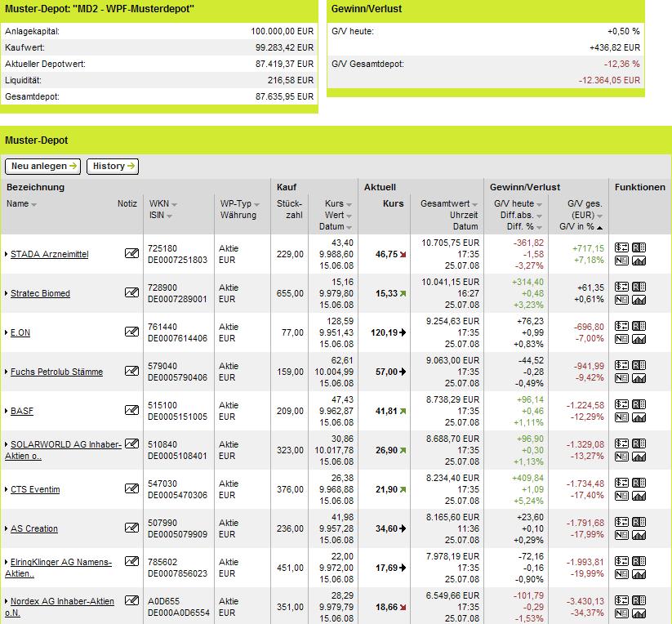Viewport: 672px width, 624px height.
Task: Sort by purchase Wert column arrow
Action: coord(349,216)
